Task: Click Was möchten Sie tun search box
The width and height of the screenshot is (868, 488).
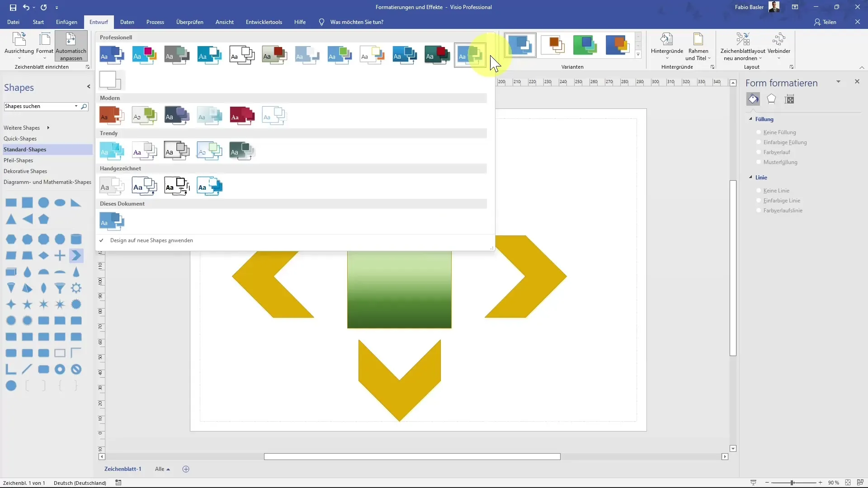Action: [357, 22]
